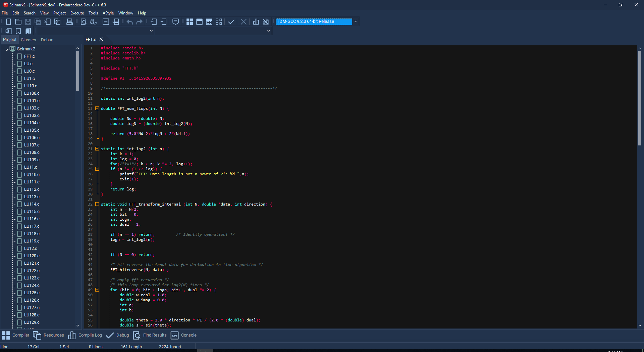
Task: Open the Compile Log bottom tab
Action: (85, 335)
